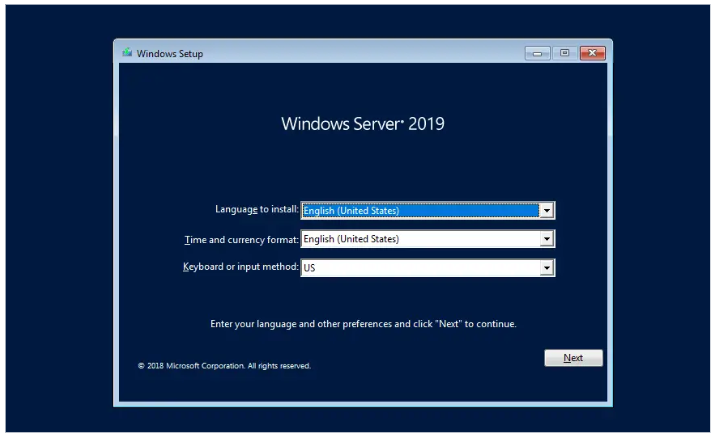Click the "2018 Microsoft Corporation" copyright text
Screen dimensions: 721x439
point(224,366)
